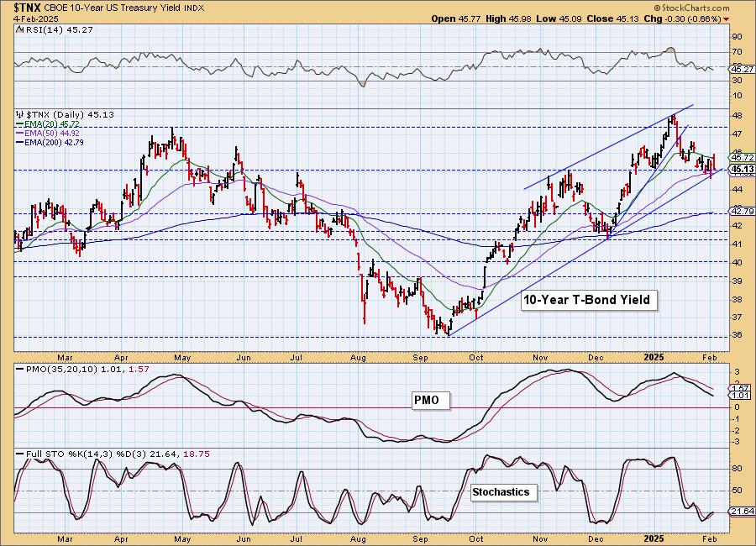Click 'Feb' label under the price chart
The image size is (756, 546).
pos(710,357)
